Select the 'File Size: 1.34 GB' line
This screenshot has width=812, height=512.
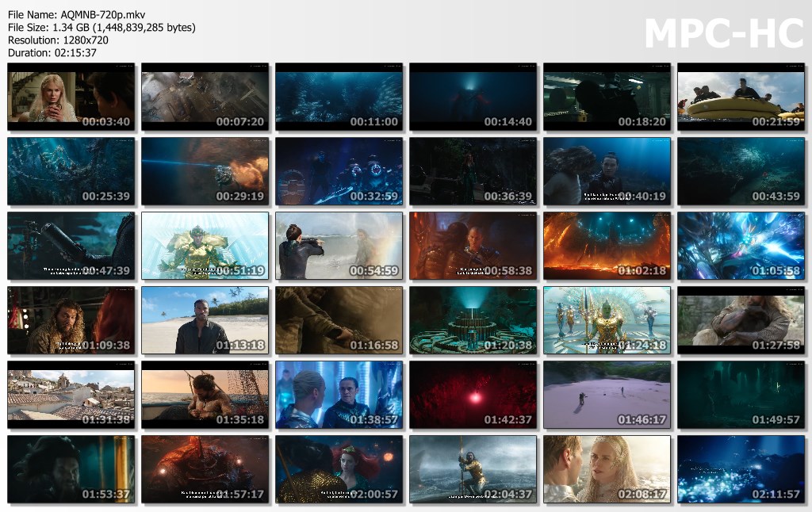pos(101,28)
